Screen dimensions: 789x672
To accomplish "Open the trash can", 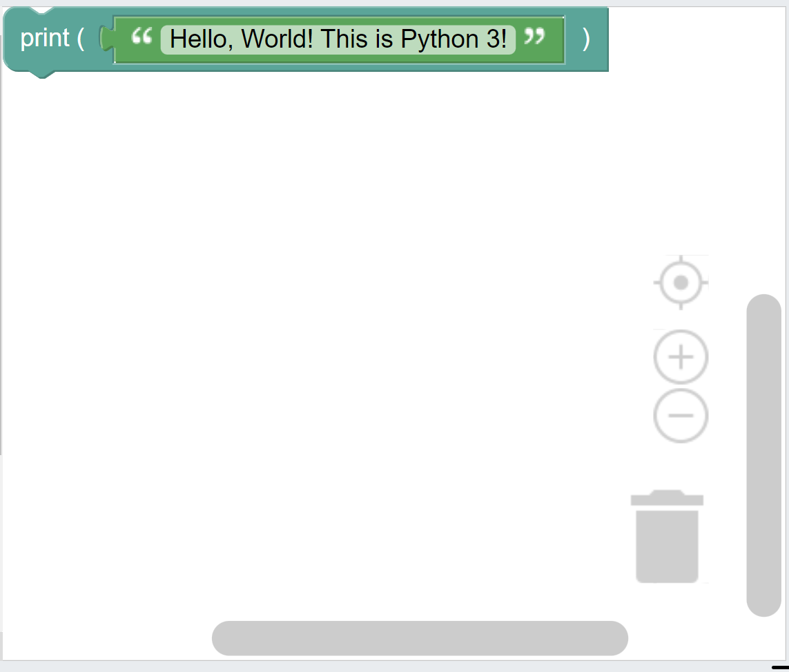I will (667, 536).
